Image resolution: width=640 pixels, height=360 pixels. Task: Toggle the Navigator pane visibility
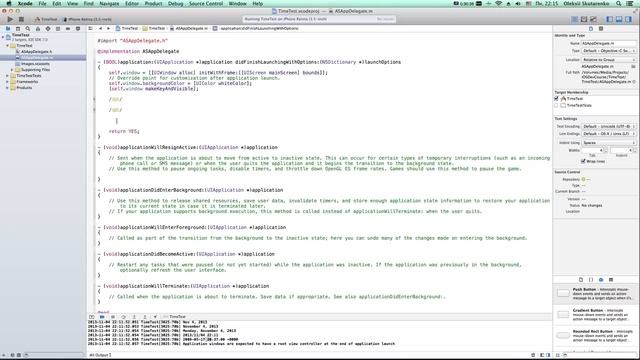[610, 19]
